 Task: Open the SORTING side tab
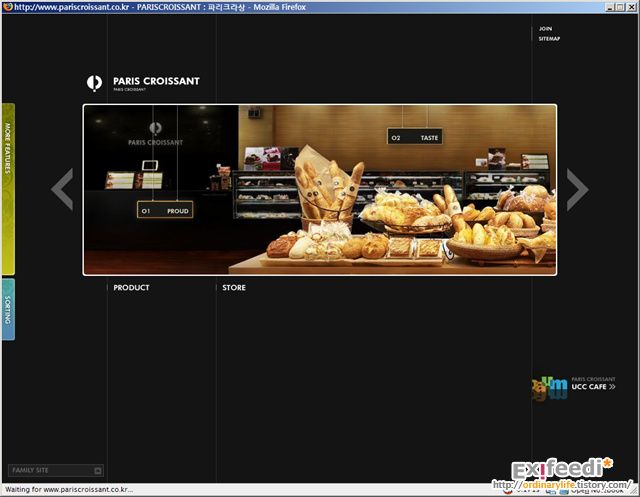pos(8,309)
